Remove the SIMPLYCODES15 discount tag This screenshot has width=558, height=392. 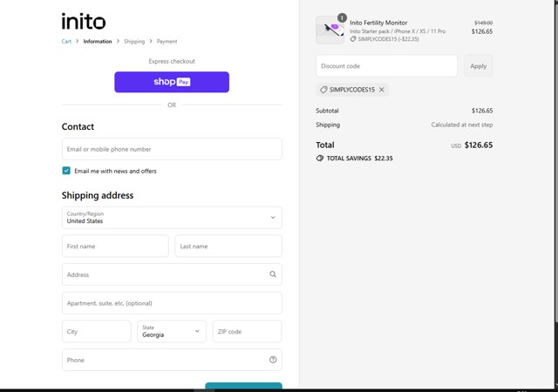[382, 90]
